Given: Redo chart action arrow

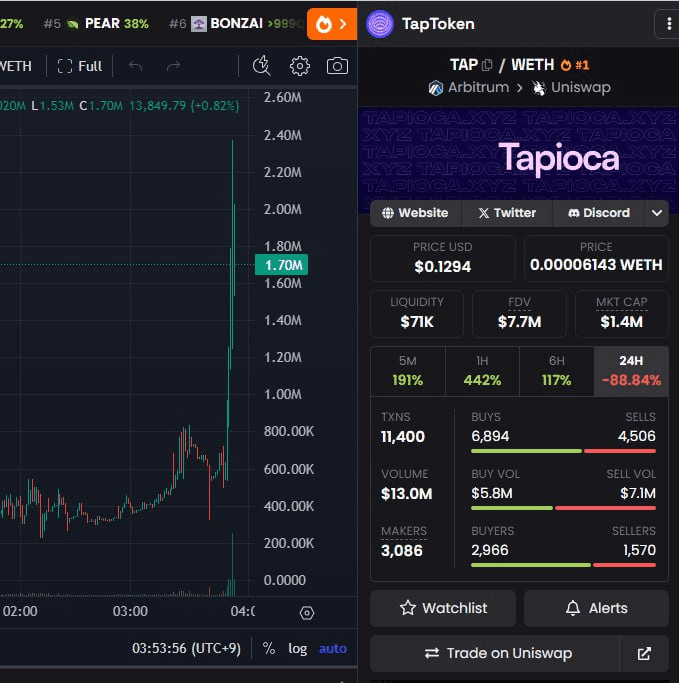Looking at the screenshot, I should point(173,66).
